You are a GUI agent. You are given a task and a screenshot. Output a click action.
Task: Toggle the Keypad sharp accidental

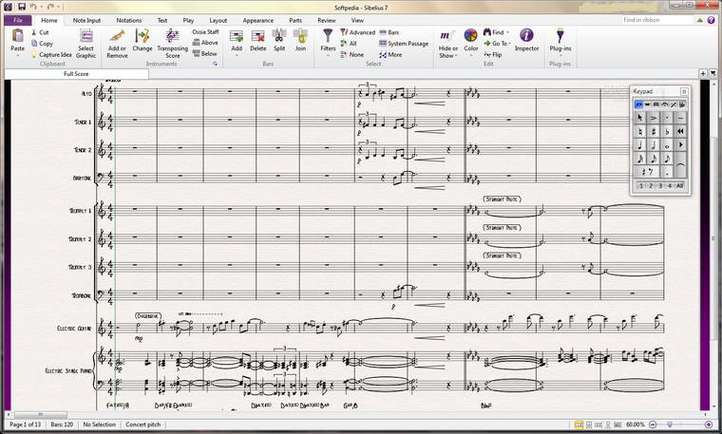click(653, 132)
